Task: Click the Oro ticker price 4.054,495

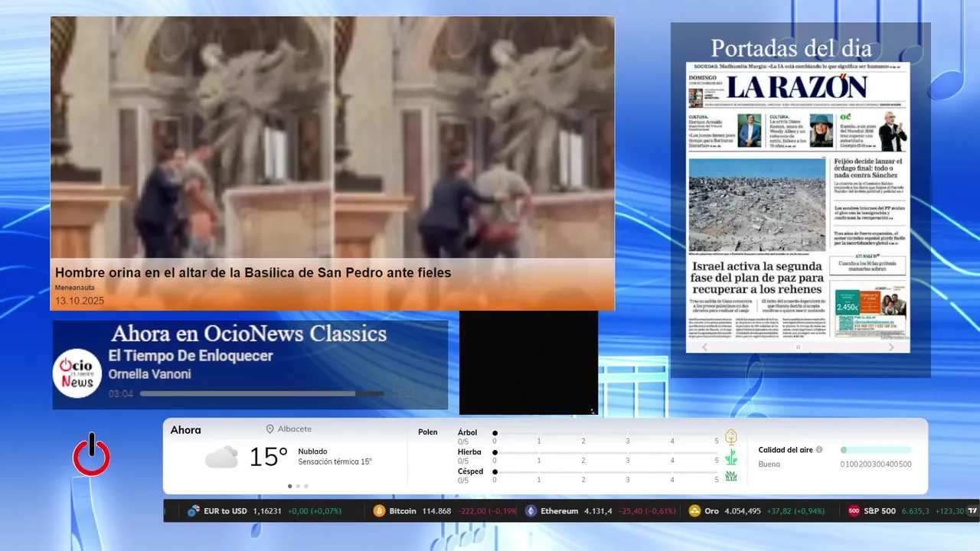Action: pyautogui.click(x=743, y=510)
